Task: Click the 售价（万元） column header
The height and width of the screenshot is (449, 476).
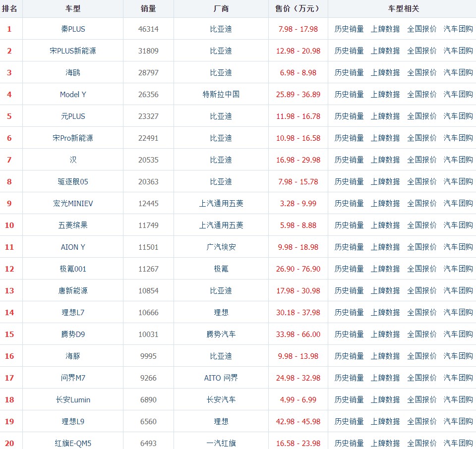Action: click(298, 9)
